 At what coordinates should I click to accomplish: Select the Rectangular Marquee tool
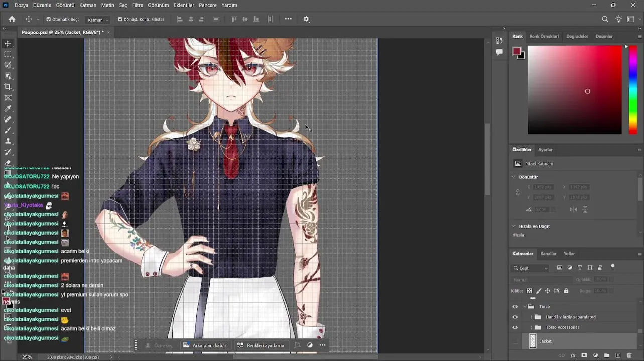coord(8,54)
